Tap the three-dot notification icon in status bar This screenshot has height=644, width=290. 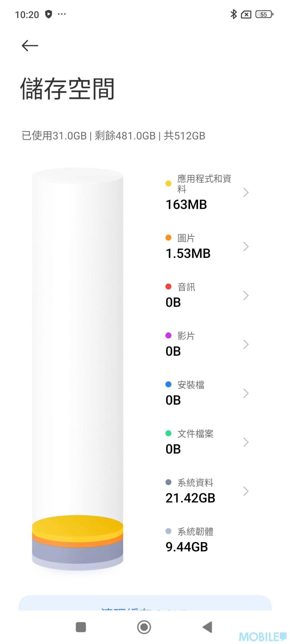point(62,14)
